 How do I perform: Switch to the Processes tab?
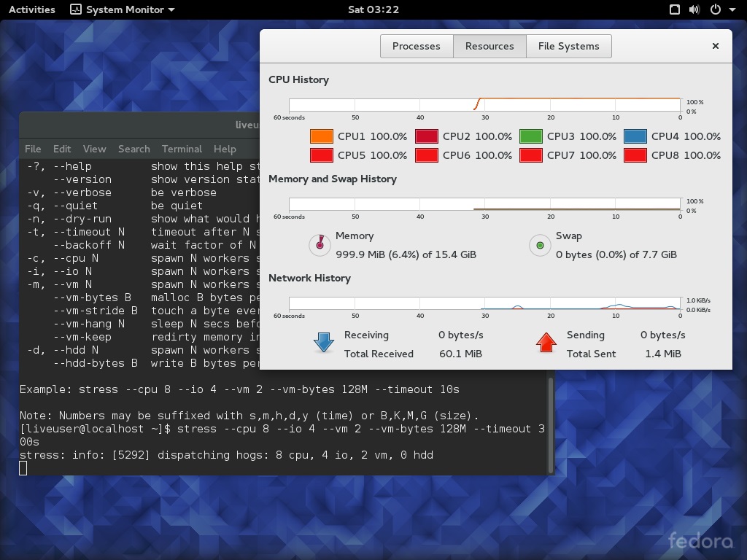pyautogui.click(x=416, y=46)
